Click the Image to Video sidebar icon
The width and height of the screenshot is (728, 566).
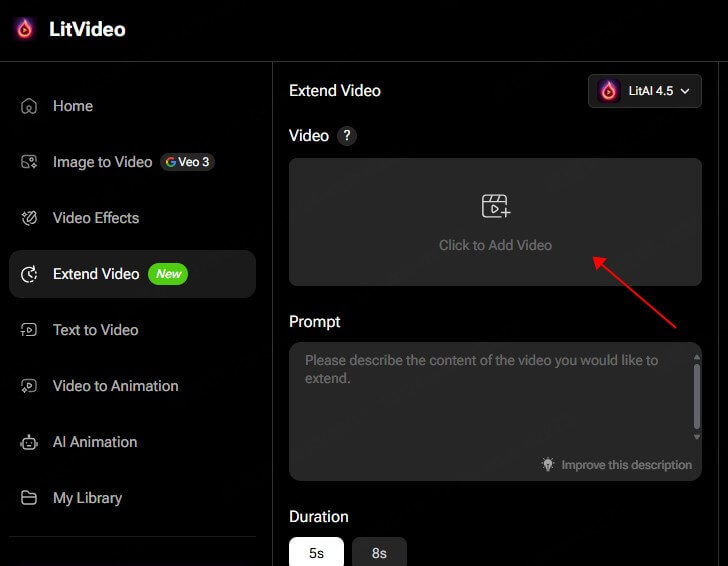(29, 162)
